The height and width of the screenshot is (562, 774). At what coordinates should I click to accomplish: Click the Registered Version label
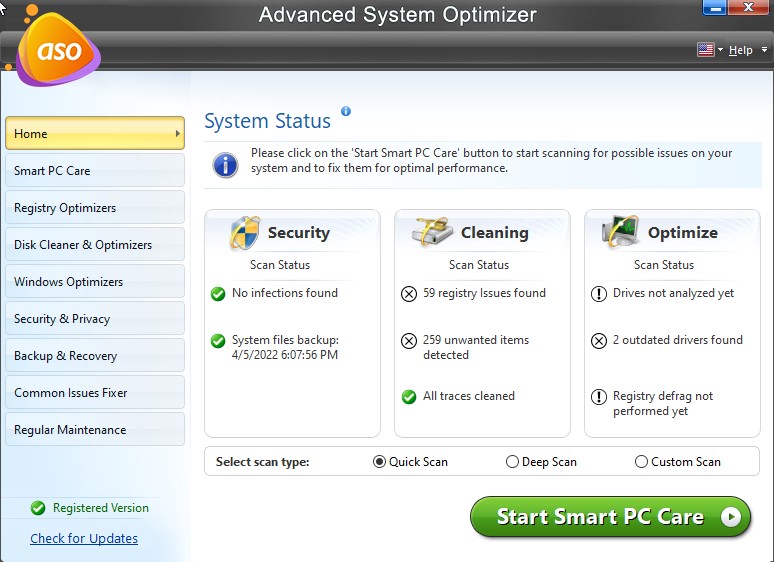101,508
